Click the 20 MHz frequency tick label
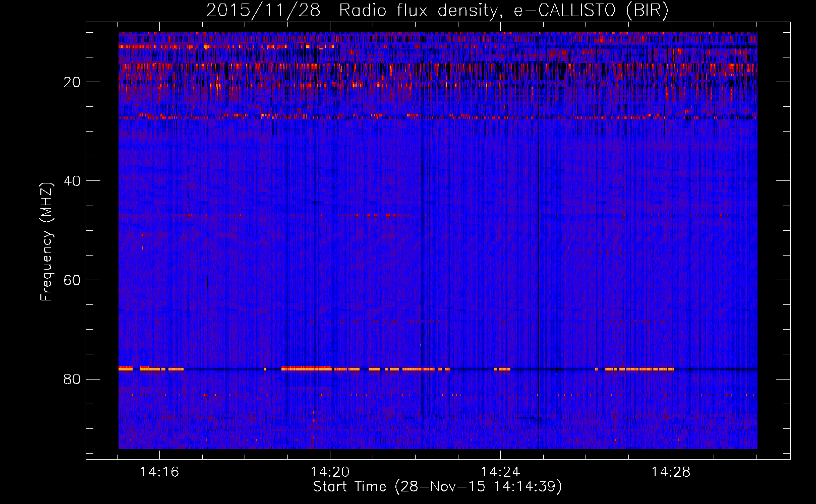 pos(72,82)
